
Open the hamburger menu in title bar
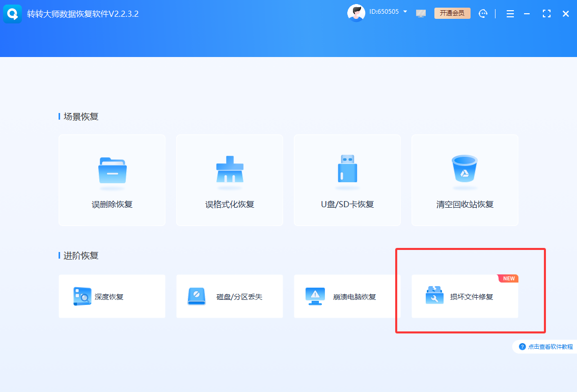point(510,14)
